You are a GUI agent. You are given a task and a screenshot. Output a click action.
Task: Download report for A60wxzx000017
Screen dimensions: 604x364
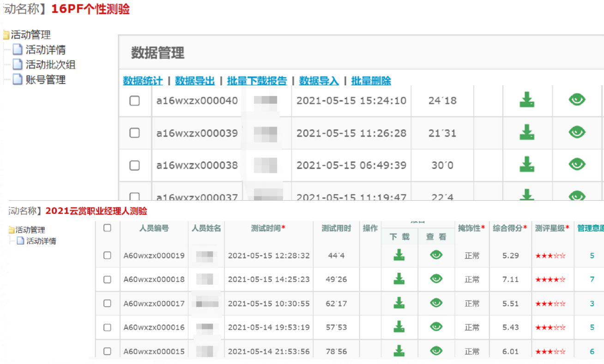coord(399,303)
